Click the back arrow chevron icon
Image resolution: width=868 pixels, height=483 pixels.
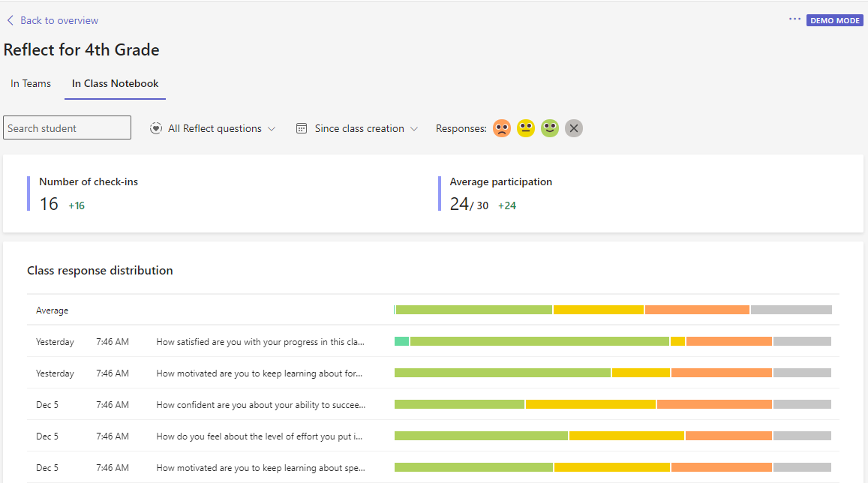click(x=11, y=20)
